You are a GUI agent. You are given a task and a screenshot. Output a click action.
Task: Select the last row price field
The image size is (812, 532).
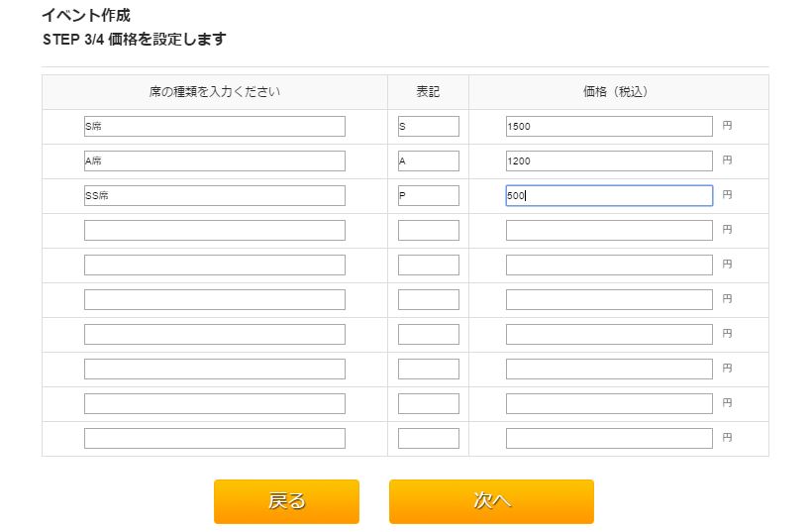coord(608,438)
